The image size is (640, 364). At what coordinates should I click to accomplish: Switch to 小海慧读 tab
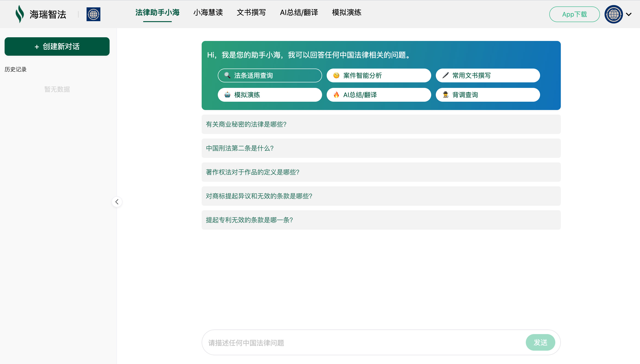tap(208, 12)
